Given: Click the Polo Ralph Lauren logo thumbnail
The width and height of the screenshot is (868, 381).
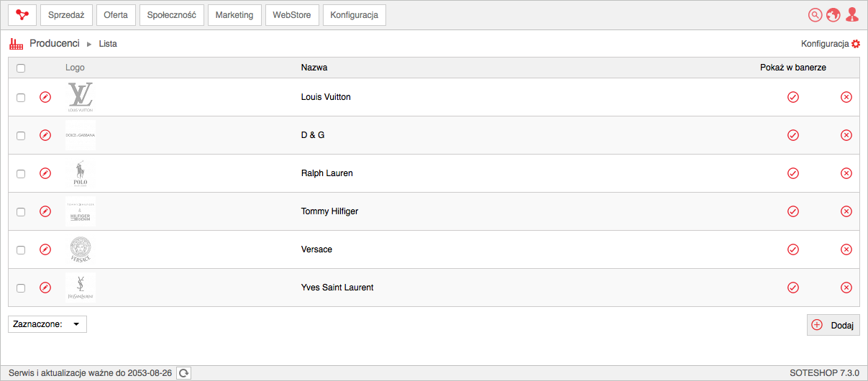Looking at the screenshot, I should coord(81,173).
